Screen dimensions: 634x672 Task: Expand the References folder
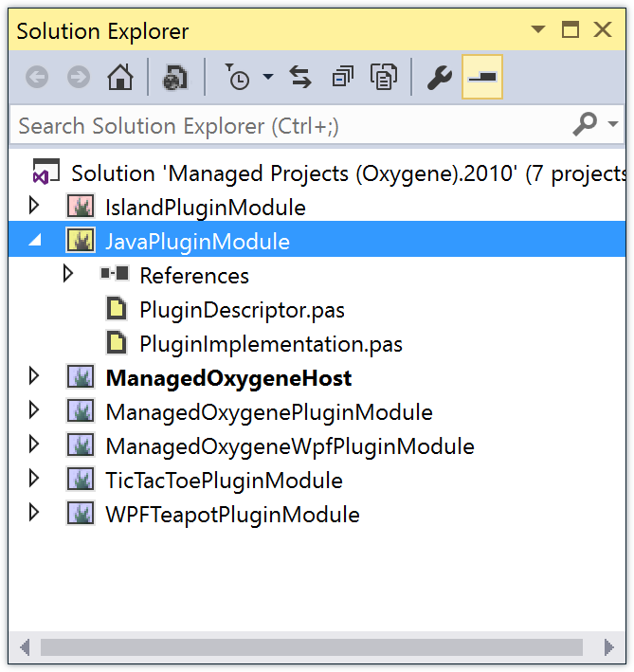pyautogui.click(x=67, y=273)
